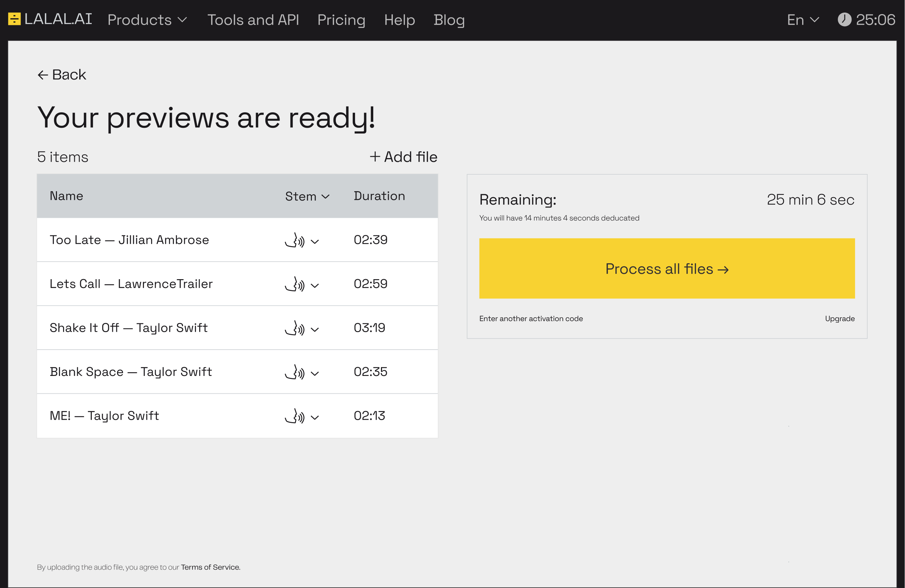Select Lets Call — LawrenceTrailer track name
This screenshot has width=905, height=588.
pos(131,284)
